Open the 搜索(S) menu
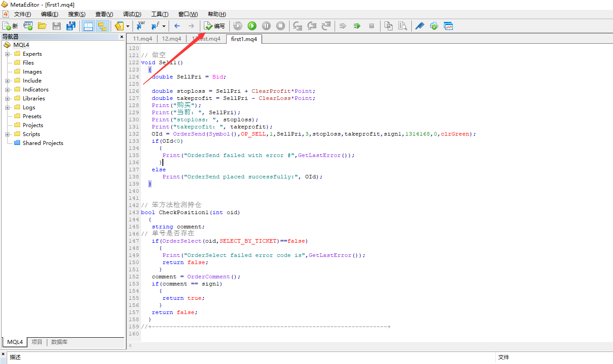The height and width of the screenshot is (364, 613). coord(77,14)
